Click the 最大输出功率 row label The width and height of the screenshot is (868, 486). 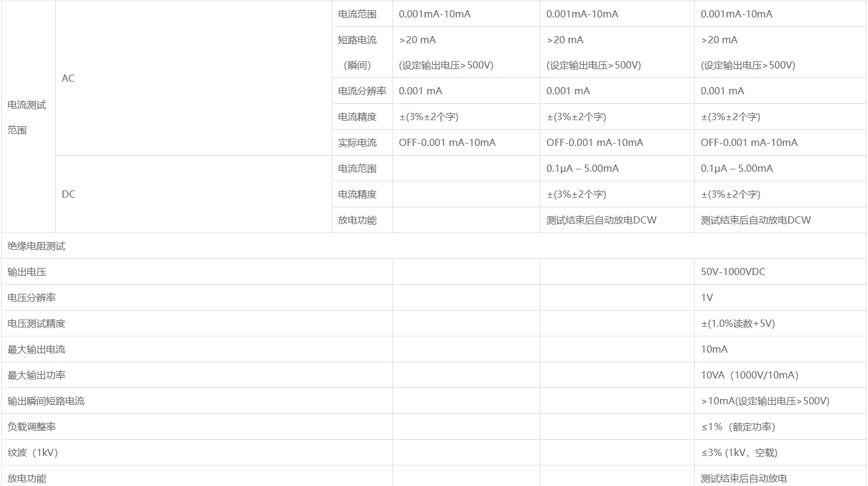pyautogui.click(x=37, y=375)
